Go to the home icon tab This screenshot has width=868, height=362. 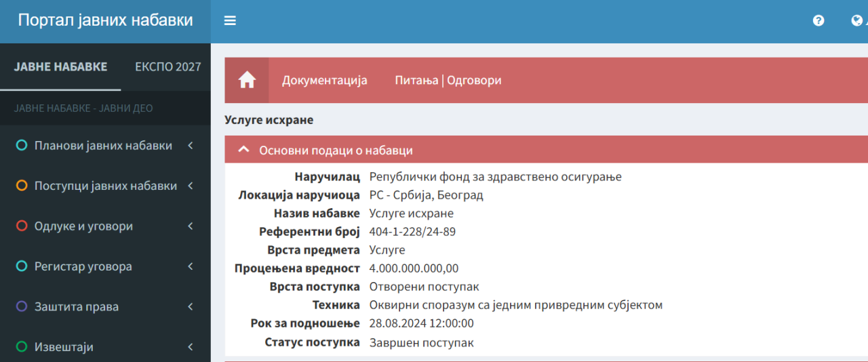[x=247, y=80]
